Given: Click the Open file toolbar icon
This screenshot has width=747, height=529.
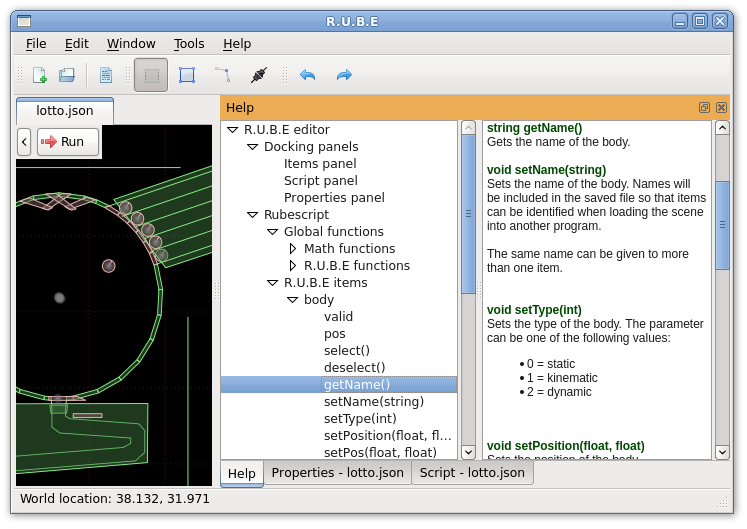Looking at the screenshot, I should [x=67, y=75].
